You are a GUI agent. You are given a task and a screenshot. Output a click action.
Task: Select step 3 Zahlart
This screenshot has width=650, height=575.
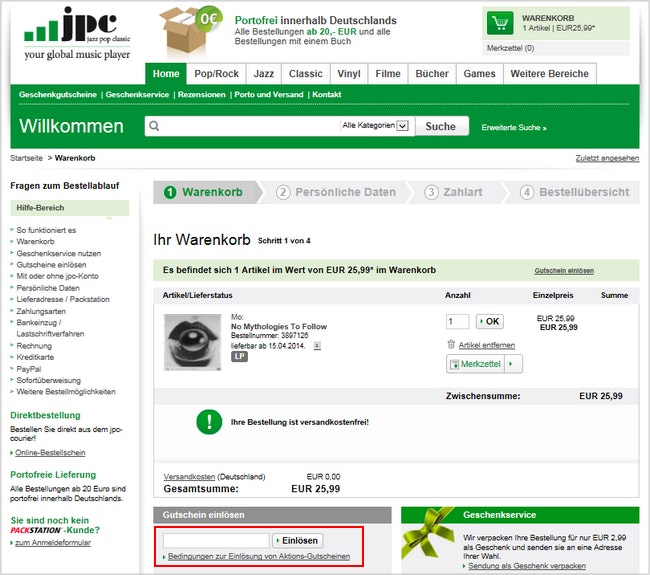454,192
